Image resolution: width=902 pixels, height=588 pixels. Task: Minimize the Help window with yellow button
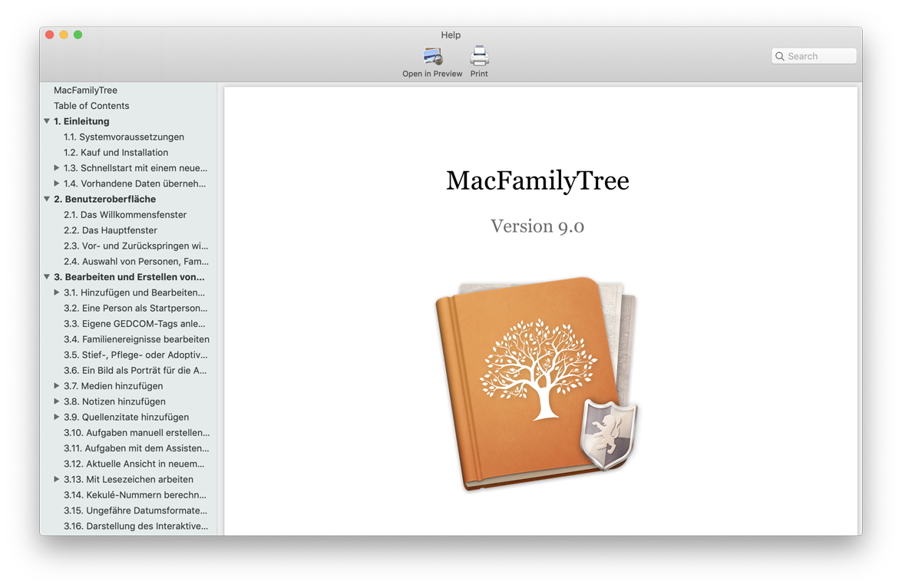[x=64, y=35]
